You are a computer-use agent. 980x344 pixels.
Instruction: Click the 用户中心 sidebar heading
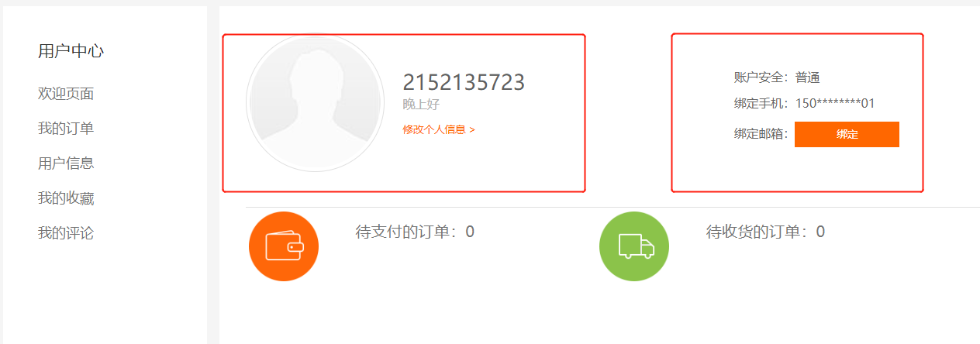(x=71, y=52)
